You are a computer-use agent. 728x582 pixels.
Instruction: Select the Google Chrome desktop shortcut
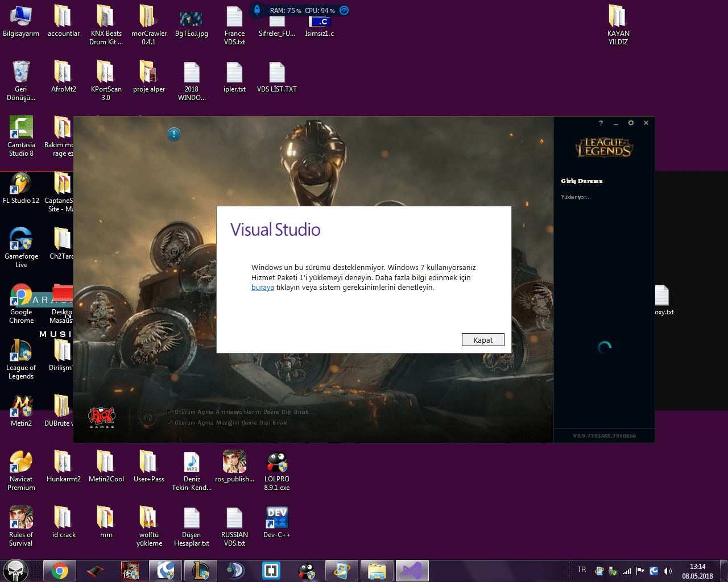[x=21, y=304]
